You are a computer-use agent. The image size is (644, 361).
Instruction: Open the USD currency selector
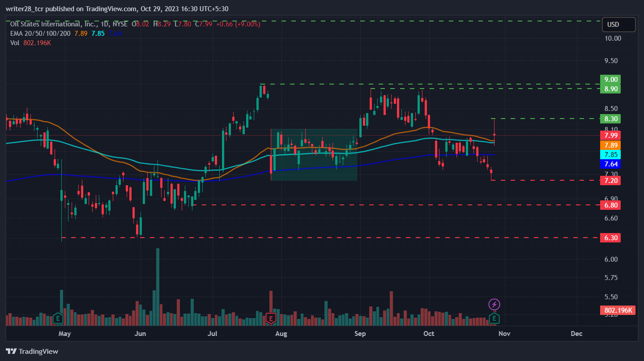619,25
